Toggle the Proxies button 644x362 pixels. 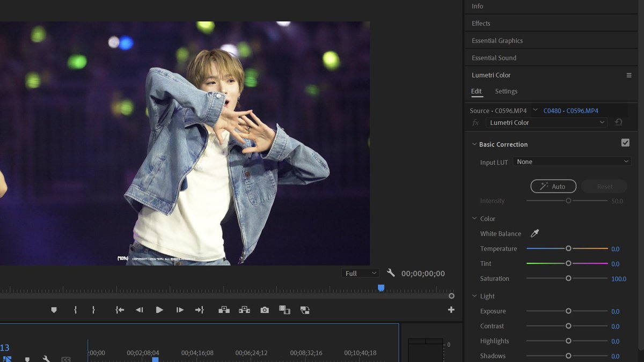click(305, 310)
